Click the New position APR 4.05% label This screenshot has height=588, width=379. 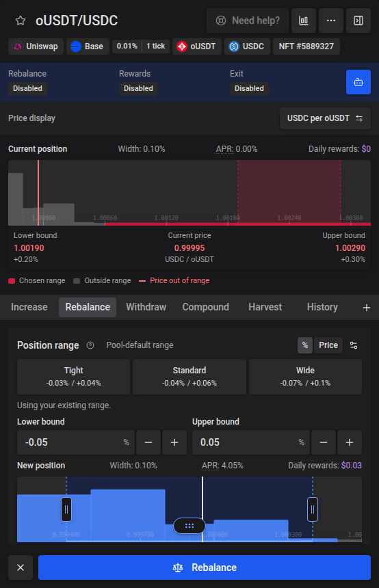pyautogui.click(x=222, y=466)
